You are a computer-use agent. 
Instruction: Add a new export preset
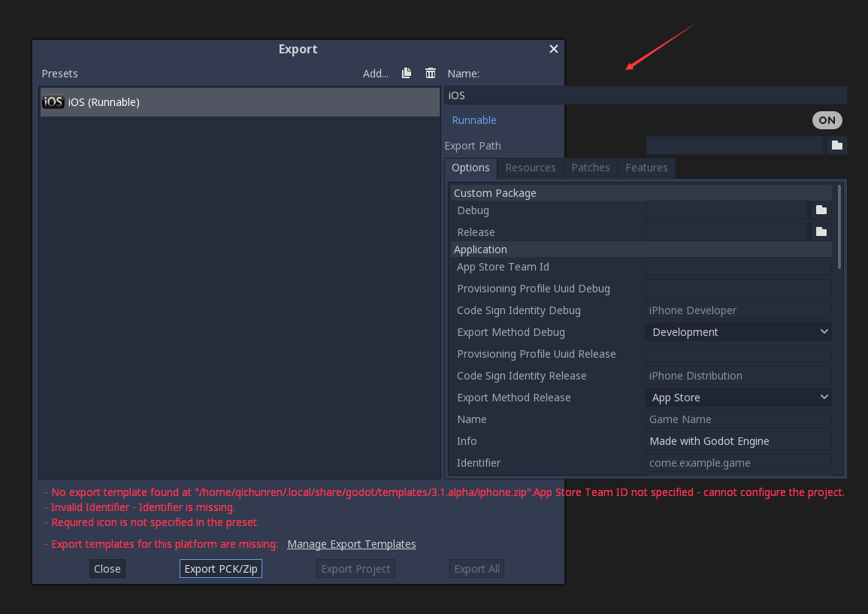pos(375,73)
